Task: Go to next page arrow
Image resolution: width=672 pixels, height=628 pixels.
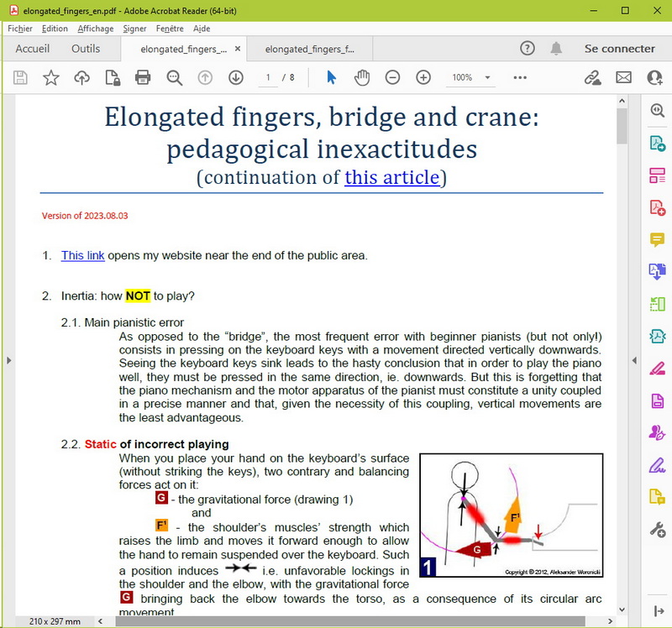Action: pyautogui.click(x=236, y=77)
